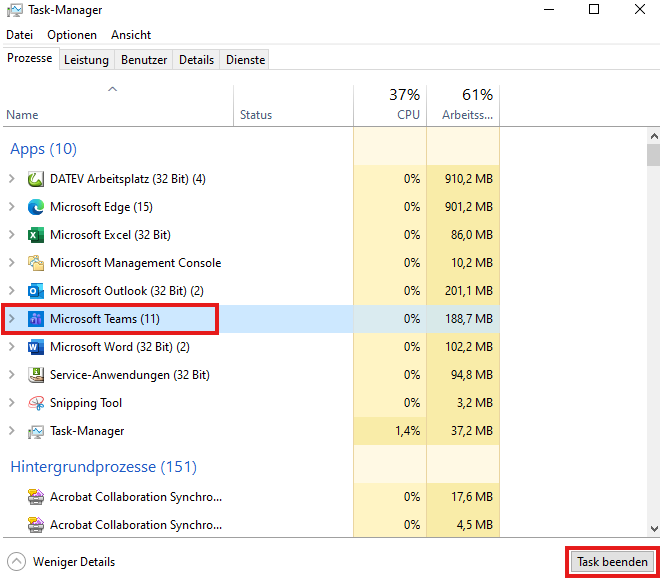
Task: Expand Microsoft Word process group
Action: point(12,347)
